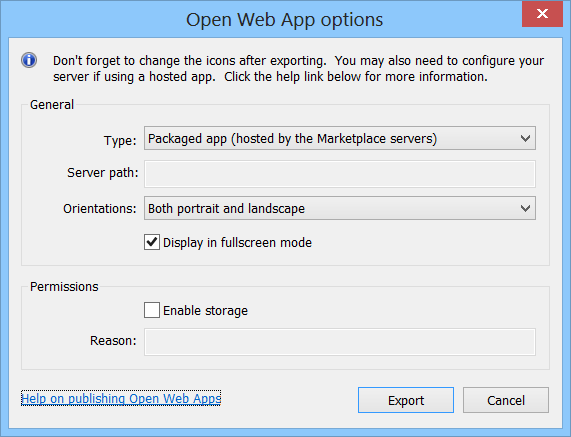Image resolution: width=571 pixels, height=437 pixels.
Task: Close the Open Web App options dialog
Action: [x=542, y=14]
